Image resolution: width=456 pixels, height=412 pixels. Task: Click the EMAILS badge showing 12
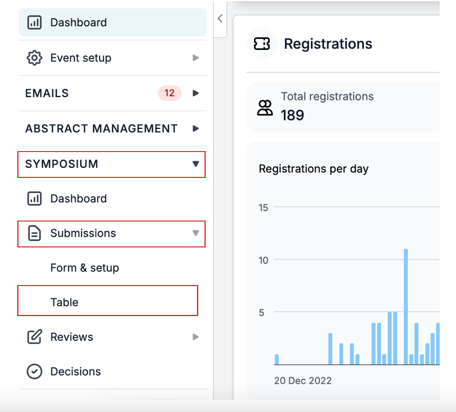click(x=170, y=93)
